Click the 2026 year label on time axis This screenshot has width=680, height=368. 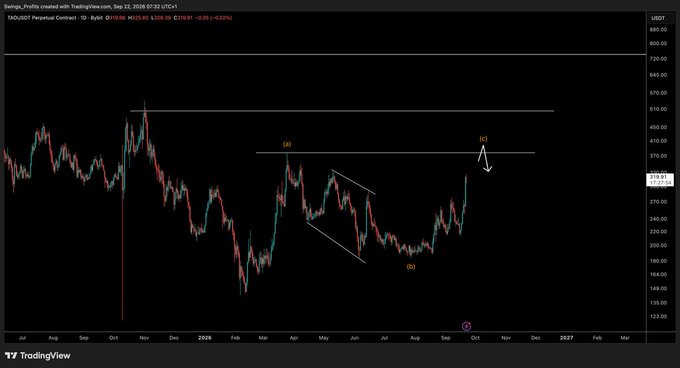tap(205, 338)
